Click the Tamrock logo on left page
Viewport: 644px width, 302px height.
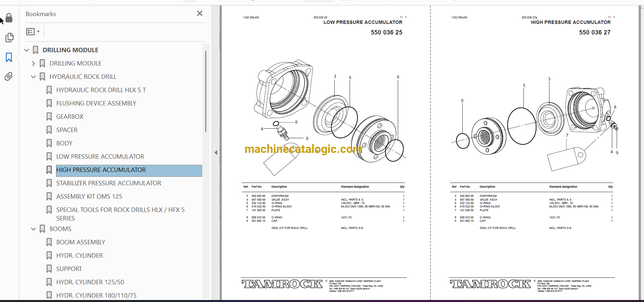[282, 284]
